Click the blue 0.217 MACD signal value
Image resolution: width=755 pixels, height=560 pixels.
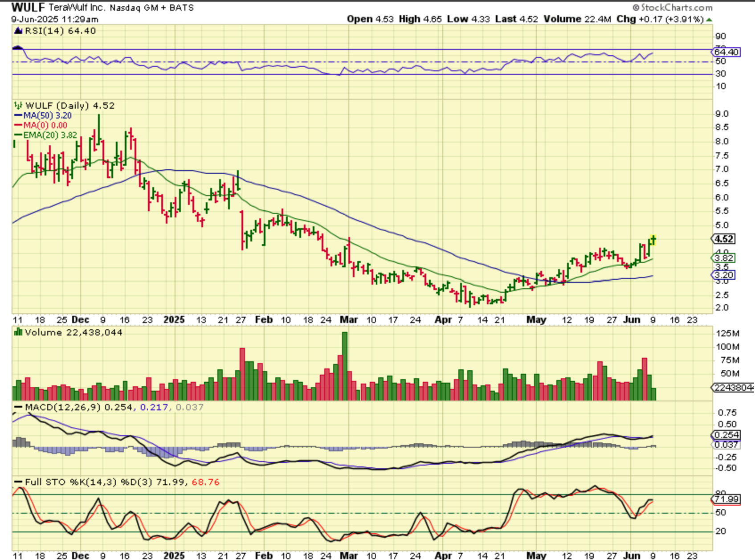tap(154, 407)
